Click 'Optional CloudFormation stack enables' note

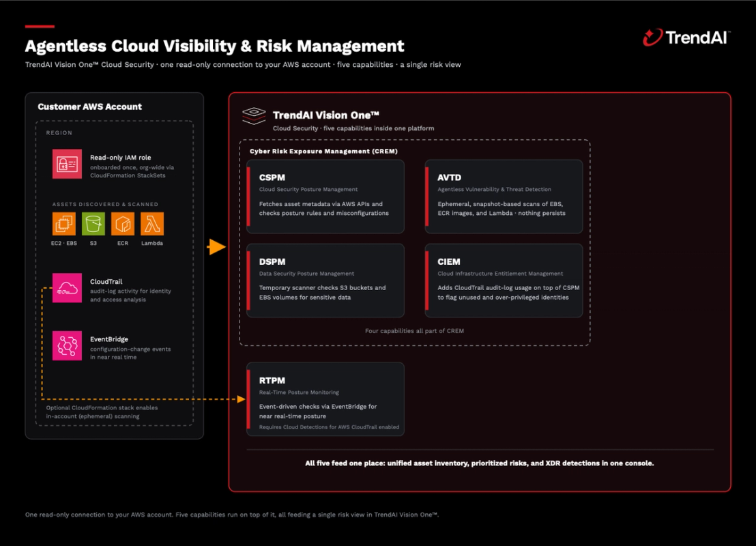(102, 407)
